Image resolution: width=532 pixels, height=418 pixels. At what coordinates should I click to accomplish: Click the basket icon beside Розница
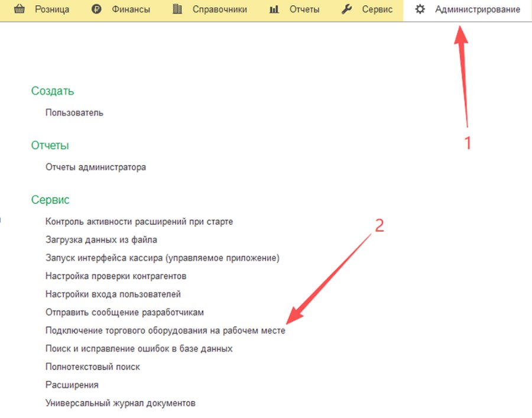pyautogui.click(x=20, y=9)
